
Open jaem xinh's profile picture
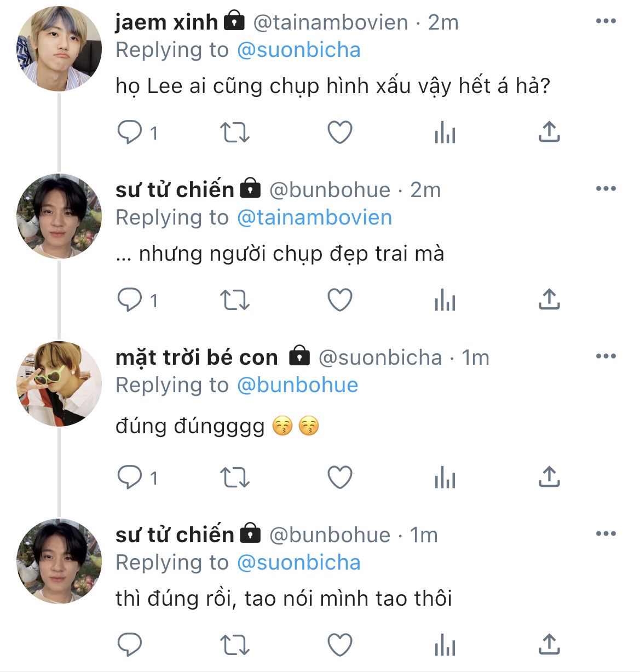59,49
